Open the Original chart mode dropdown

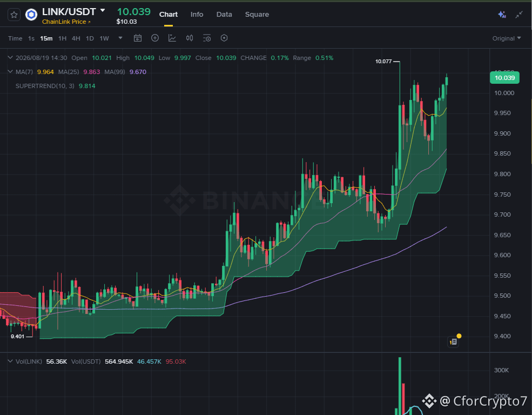507,38
